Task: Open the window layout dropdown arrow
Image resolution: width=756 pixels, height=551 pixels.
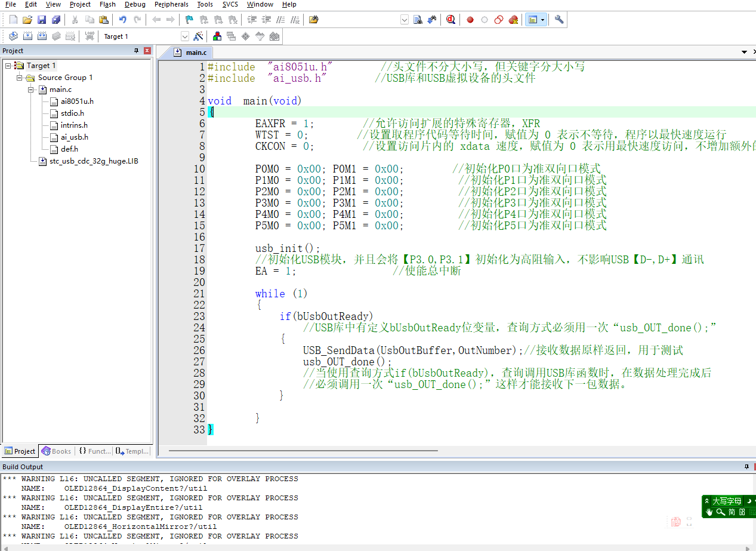Action: [x=542, y=20]
